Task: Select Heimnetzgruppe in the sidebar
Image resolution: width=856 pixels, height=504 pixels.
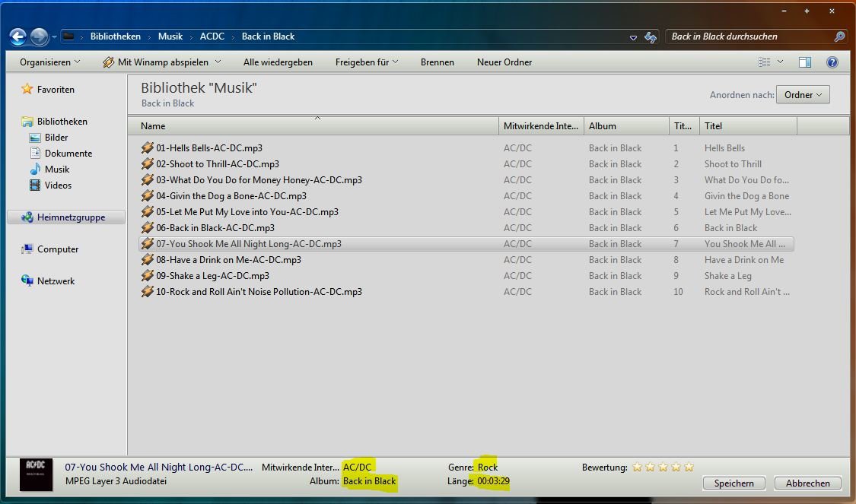Action: pyautogui.click(x=66, y=217)
